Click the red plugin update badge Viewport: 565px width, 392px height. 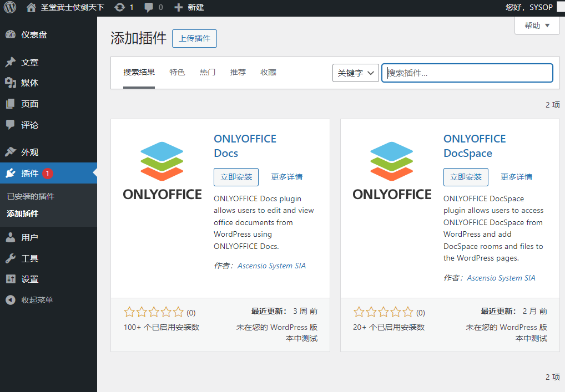[x=48, y=174]
